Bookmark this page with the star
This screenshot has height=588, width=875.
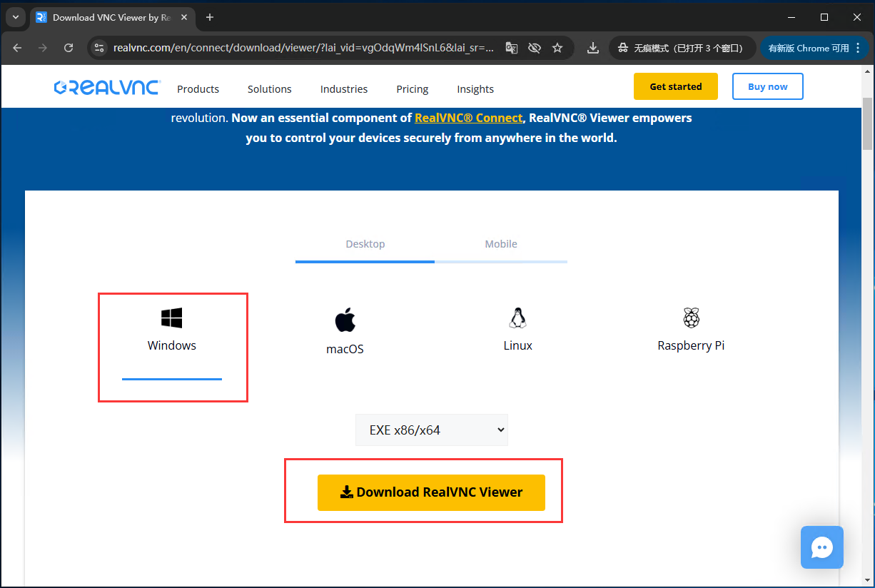tap(557, 48)
